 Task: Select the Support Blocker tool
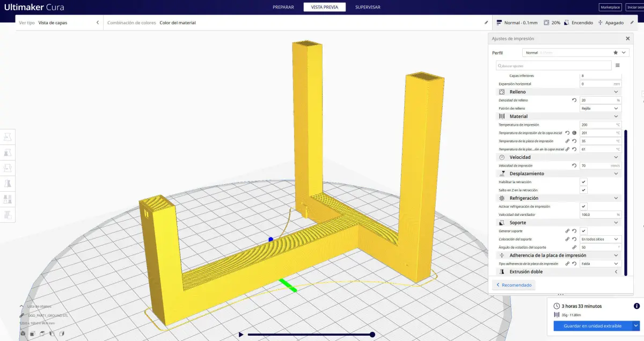tap(8, 215)
